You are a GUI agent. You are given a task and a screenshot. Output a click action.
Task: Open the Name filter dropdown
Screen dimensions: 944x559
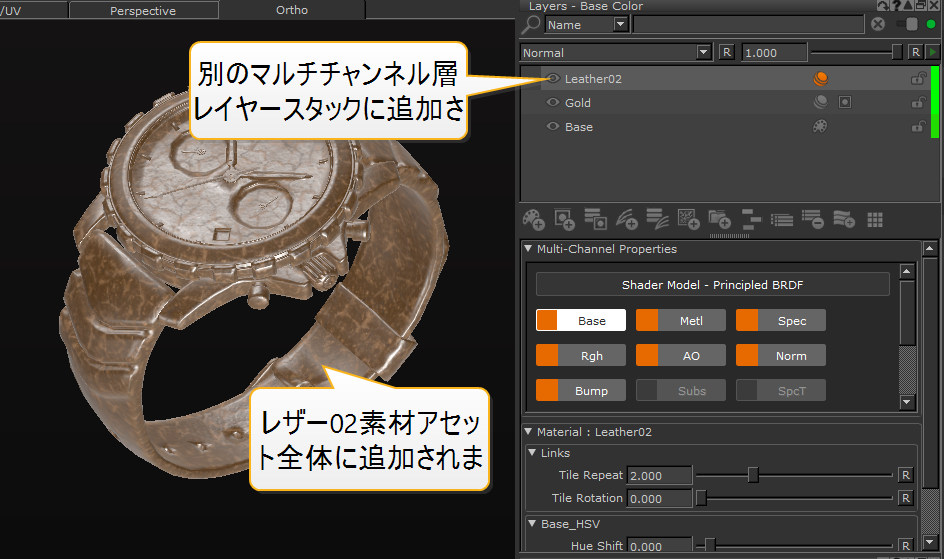click(x=620, y=25)
